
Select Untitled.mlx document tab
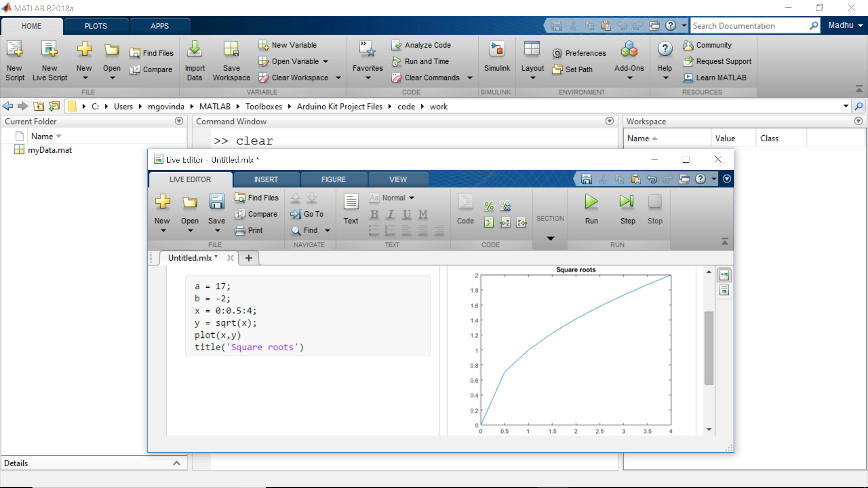[192, 258]
